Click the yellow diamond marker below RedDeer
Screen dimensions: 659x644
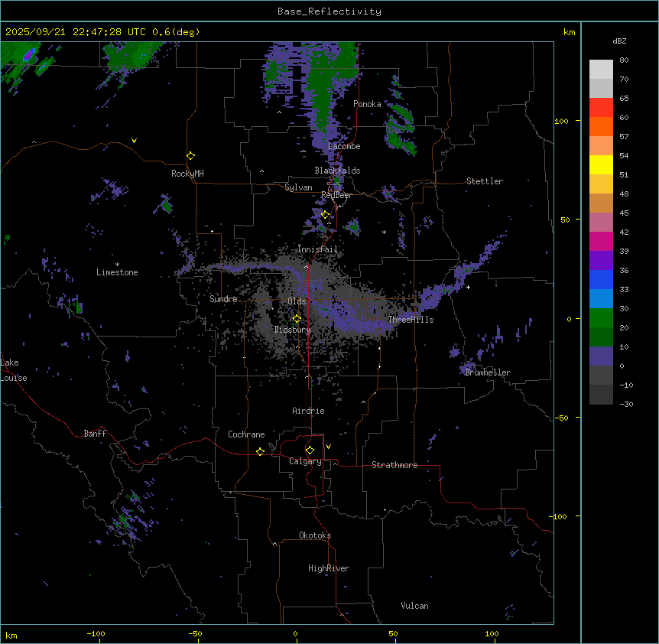[325, 215]
